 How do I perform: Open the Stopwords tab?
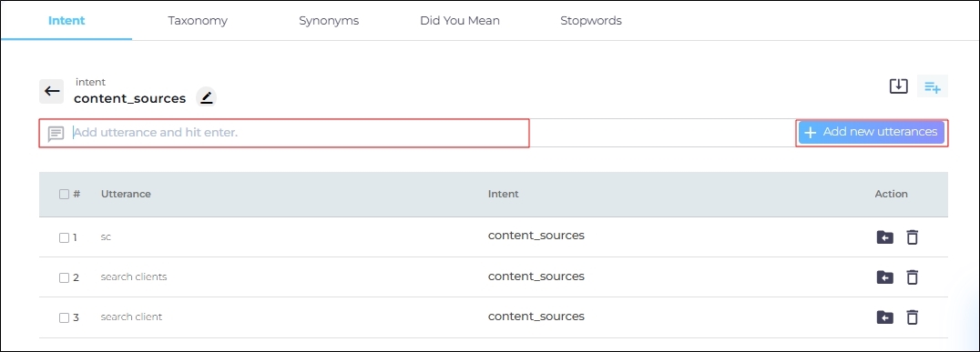click(x=590, y=21)
